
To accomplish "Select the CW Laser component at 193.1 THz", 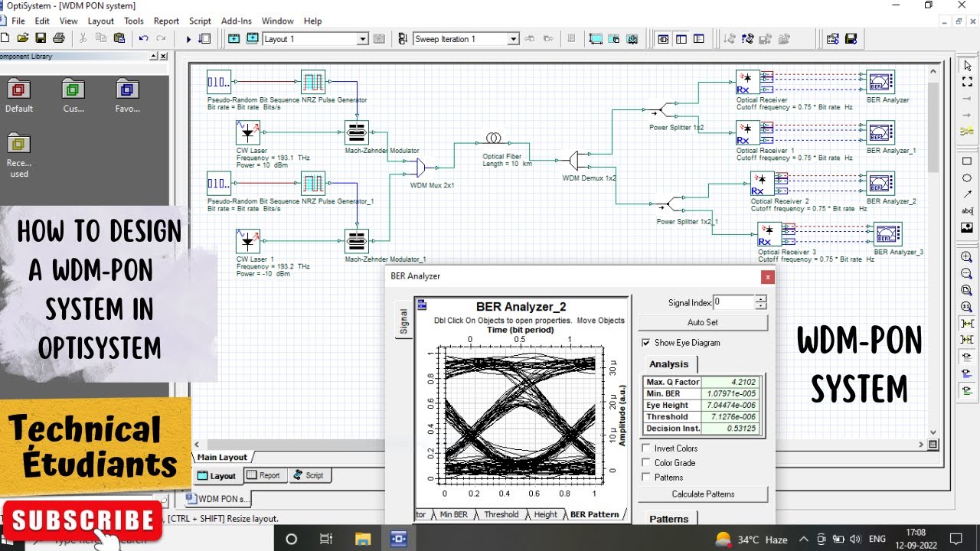I will 247,132.
